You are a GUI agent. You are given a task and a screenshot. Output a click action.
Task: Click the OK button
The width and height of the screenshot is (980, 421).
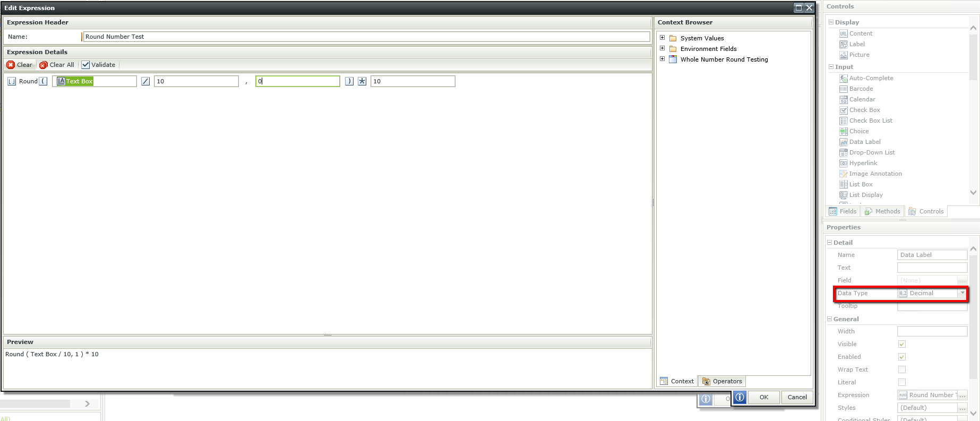click(x=764, y=397)
